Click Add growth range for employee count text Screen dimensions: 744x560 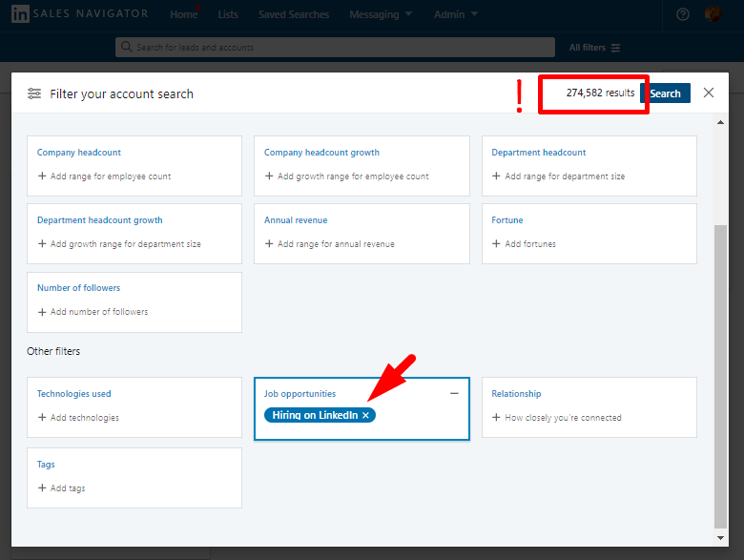click(353, 176)
